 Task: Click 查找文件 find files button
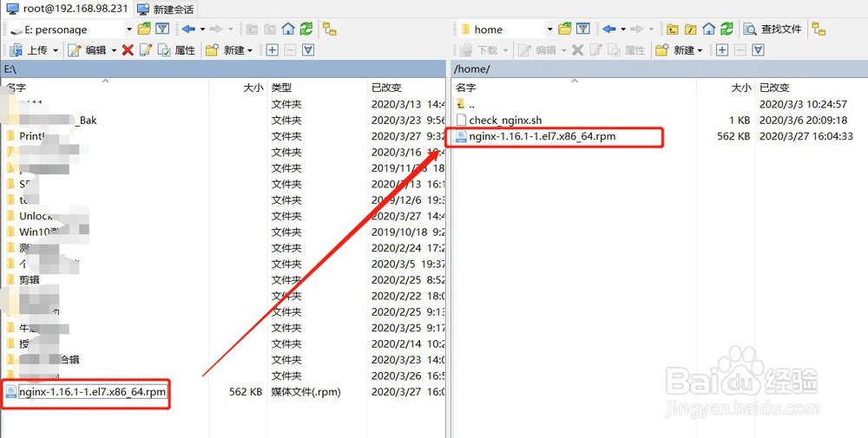pyautogui.click(x=773, y=29)
